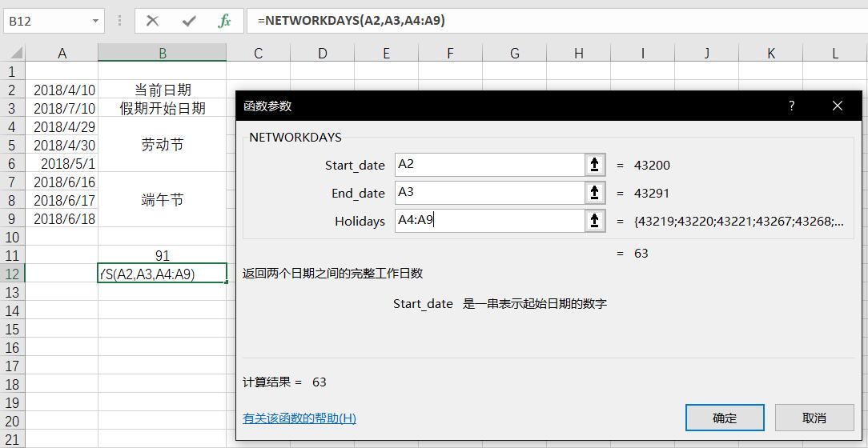Select column E header
The width and height of the screenshot is (868, 448).
click(x=387, y=53)
